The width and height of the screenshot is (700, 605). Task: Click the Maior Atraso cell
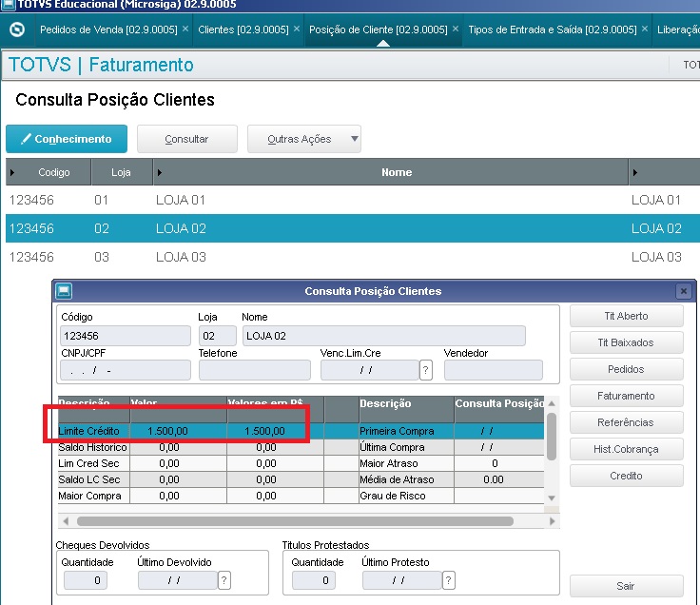click(x=406, y=463)
